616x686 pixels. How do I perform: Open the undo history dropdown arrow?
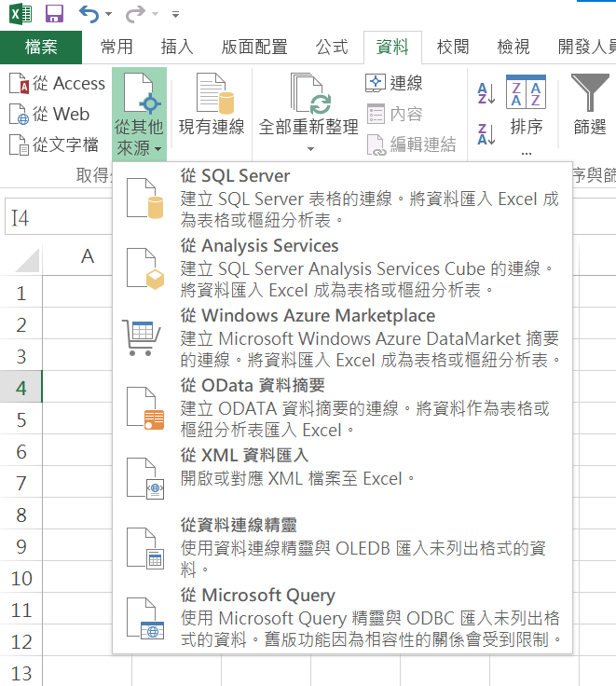108,14
